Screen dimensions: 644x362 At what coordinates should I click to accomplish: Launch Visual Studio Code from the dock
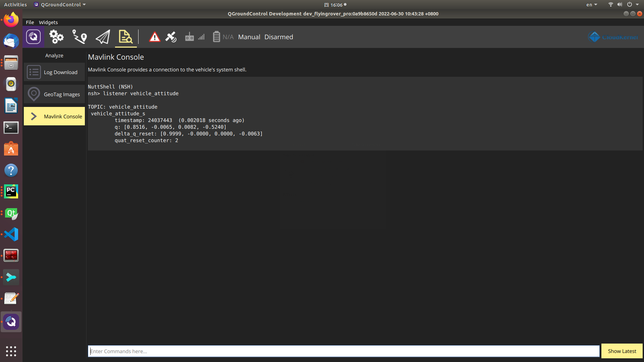tap(11, 234)
